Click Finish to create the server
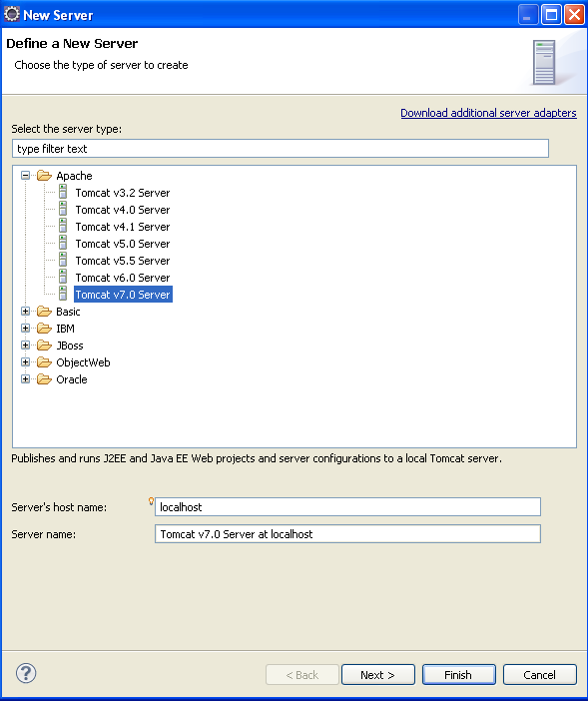 pyautogui.click(x=459, y=675)
